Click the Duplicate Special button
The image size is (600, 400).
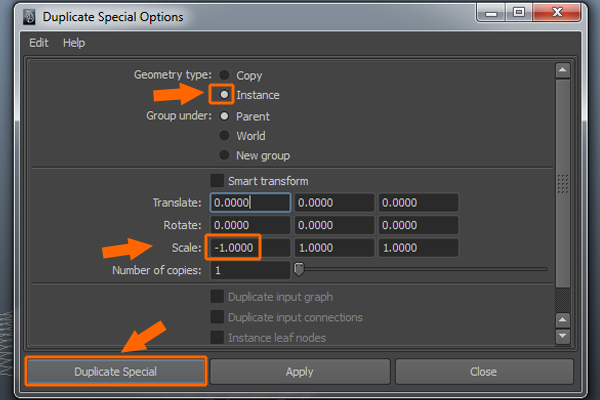pyautogui.click(x=116, y=371)
